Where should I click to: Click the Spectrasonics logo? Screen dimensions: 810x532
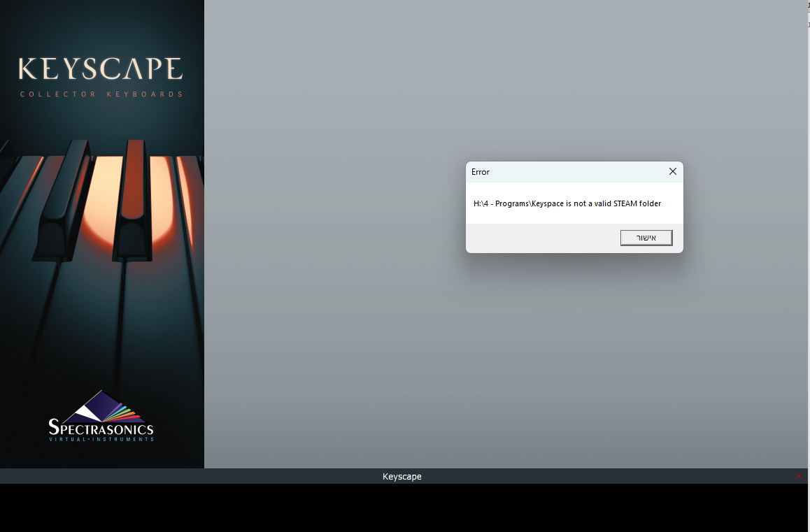[101, 417]
